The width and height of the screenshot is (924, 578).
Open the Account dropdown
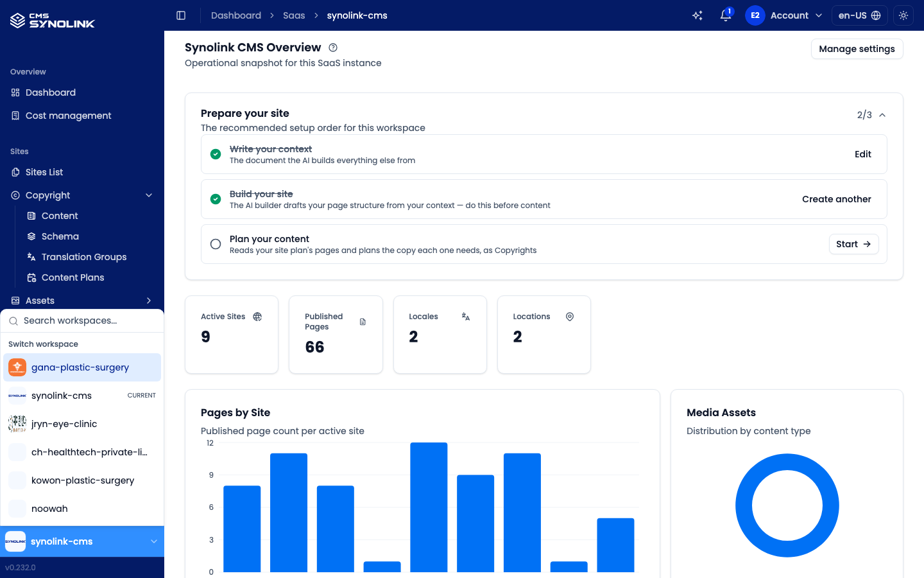click(x=784, y=15)
